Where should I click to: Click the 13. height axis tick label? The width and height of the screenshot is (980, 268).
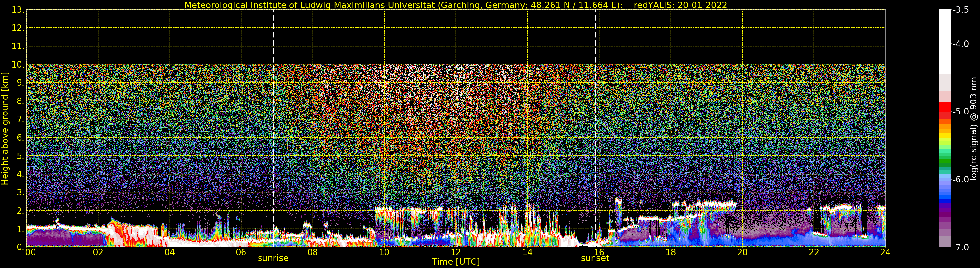click(x=18, y=10)
